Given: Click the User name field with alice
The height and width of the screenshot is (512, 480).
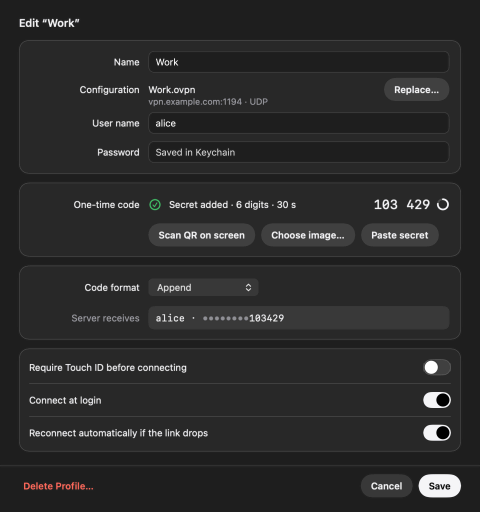Looking at the screenshot, I should (299, 123).
